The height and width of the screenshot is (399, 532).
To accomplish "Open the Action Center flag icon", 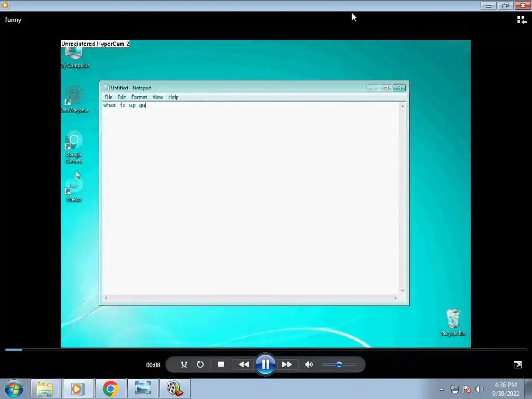I will tap(467, 389).
